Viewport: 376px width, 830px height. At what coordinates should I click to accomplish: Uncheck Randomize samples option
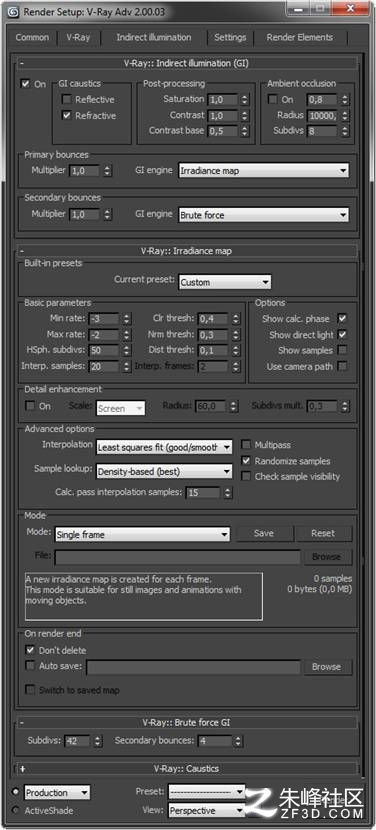pos(246,461)
